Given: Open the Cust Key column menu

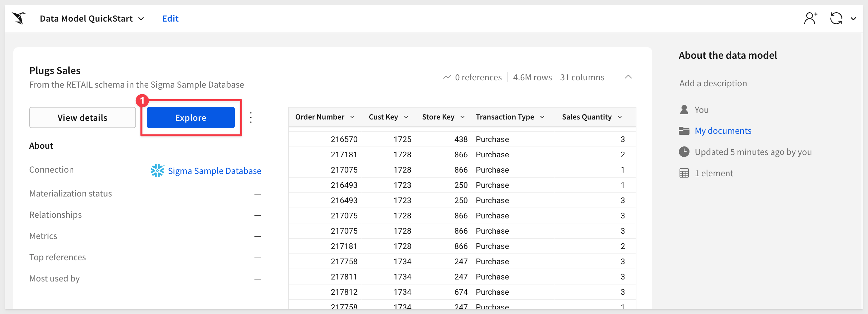Looking at the screenshot, I should click(406, 117).
